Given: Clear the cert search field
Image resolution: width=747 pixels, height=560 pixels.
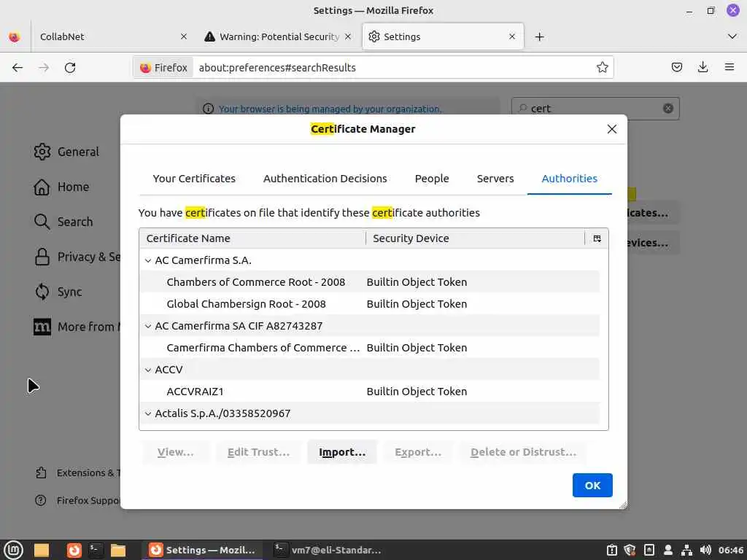Looking at the screenshot, I should pos(668,108).
